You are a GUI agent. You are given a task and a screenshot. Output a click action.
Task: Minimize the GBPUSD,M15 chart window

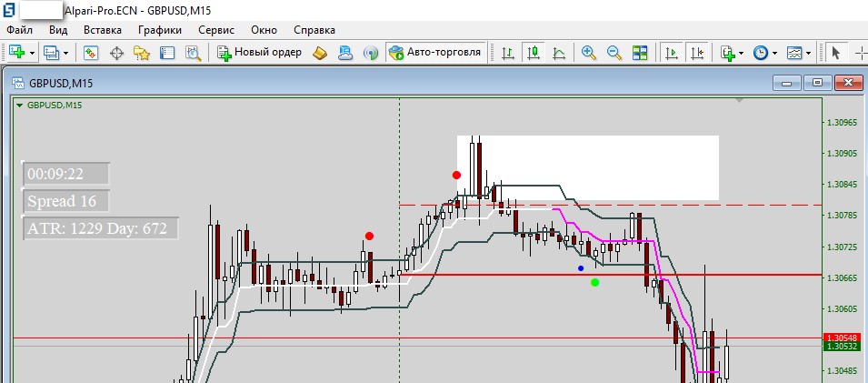point(786,84)
